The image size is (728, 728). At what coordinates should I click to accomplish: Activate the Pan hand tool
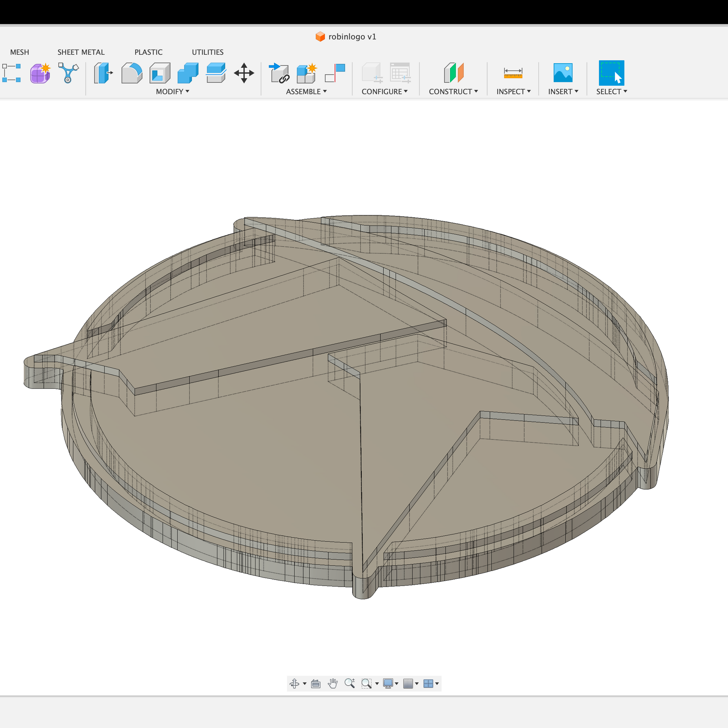coord(332,683)
